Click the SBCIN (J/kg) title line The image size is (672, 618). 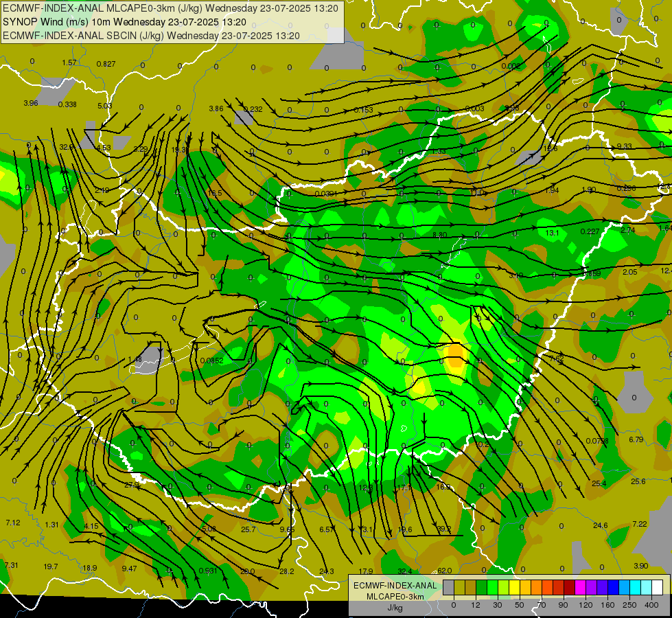(x=151, y=36)
